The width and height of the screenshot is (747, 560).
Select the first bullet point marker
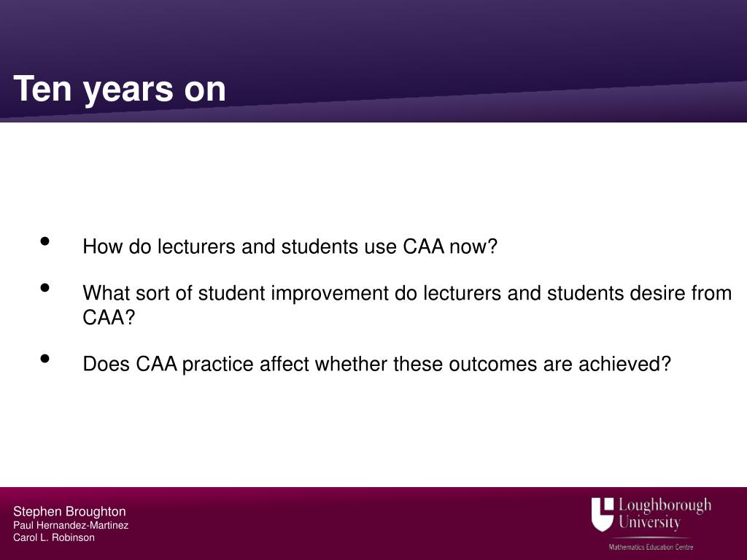(x=45, y=241)
